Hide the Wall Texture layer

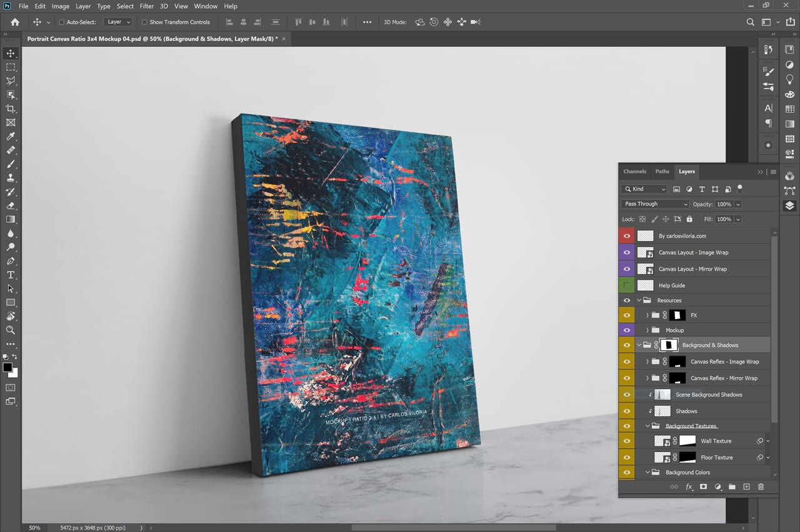pos(627,441)
